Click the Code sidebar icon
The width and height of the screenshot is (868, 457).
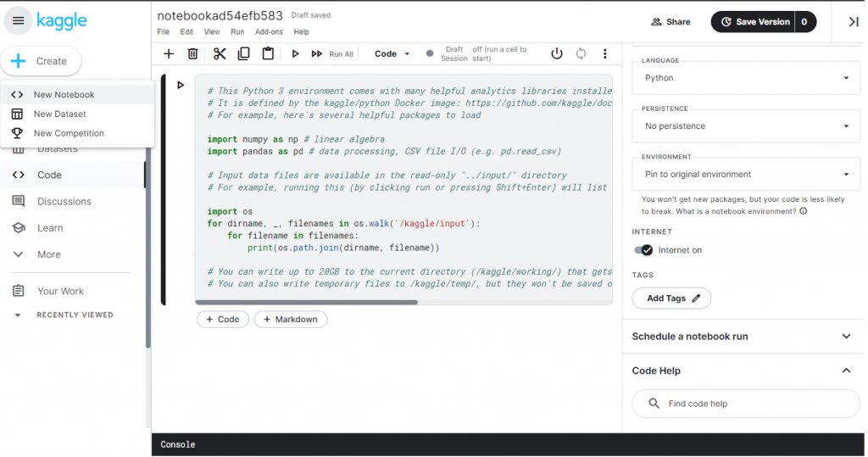click(x=19, y=175)
